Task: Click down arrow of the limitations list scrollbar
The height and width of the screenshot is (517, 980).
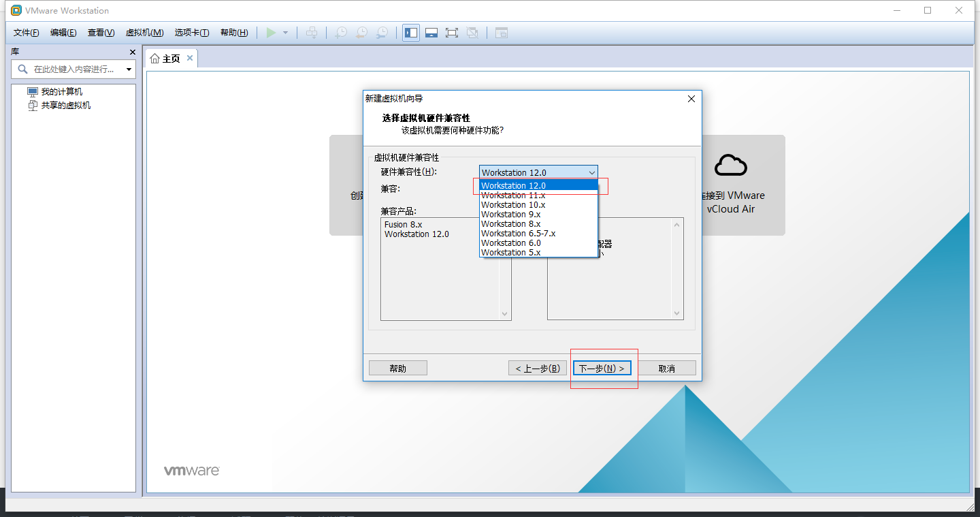Action: pos(677,313)
